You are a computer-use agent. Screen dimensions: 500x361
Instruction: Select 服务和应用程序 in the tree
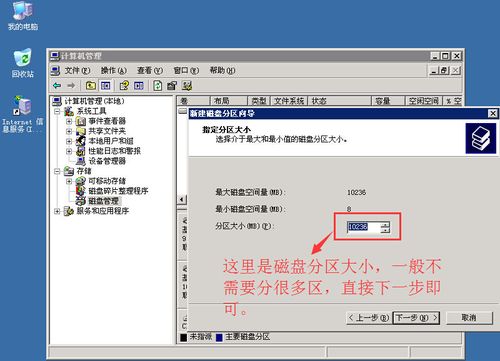pyautogui.click(x=103, y=211)
